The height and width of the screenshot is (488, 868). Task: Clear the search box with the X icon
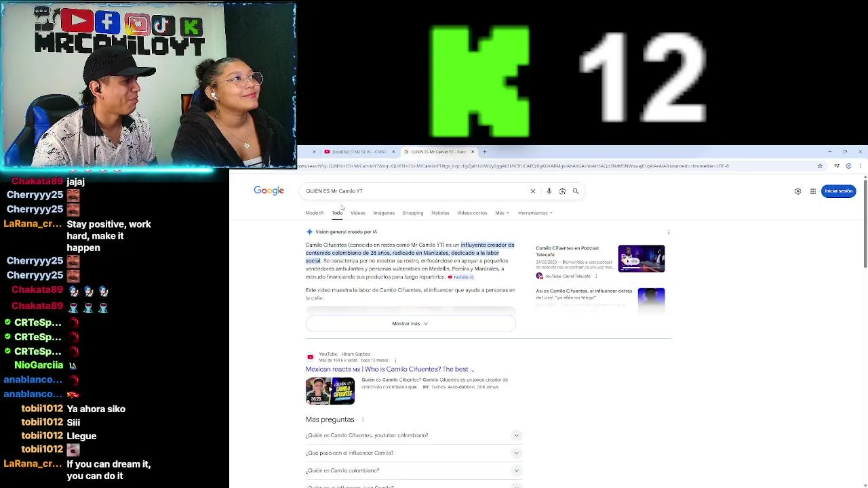[x=533, y=191]
